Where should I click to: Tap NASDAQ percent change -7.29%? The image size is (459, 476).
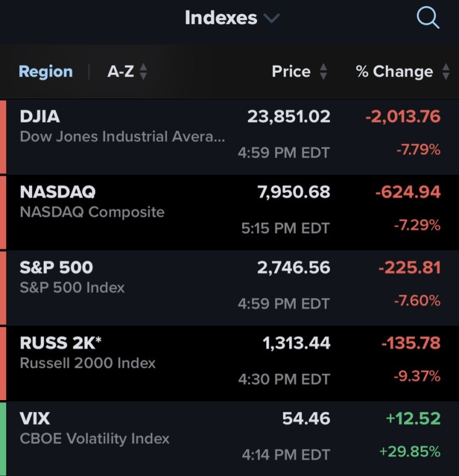click(417, 225)
